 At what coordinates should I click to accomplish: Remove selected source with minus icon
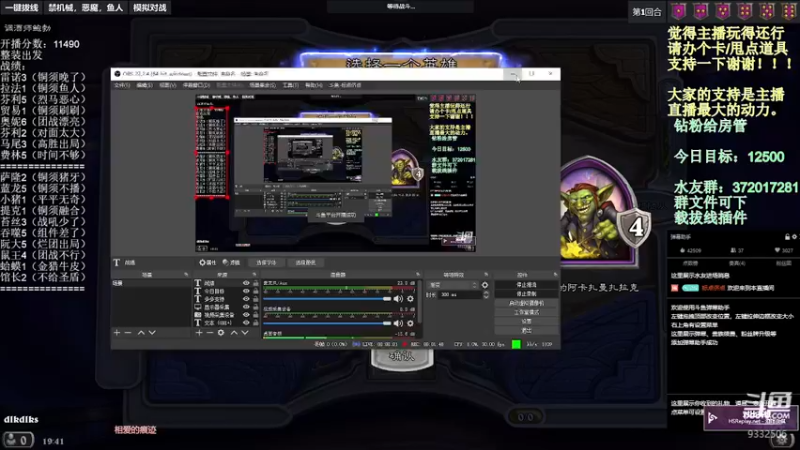(x=210, y=333)
